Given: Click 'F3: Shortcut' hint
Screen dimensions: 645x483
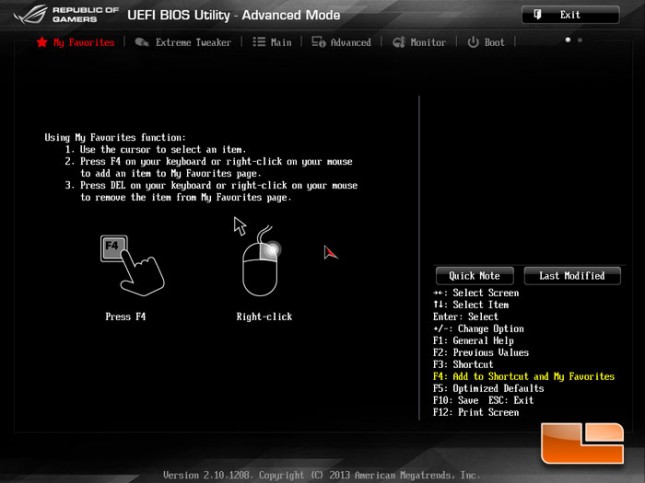Looking at the screenshot, I should [x=463, y=365].
